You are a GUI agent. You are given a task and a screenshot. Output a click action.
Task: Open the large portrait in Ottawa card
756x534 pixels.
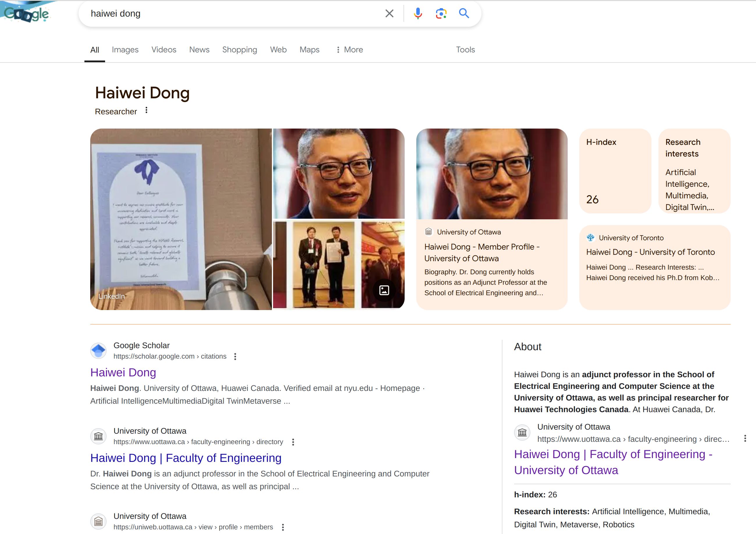tap(492, 174)
